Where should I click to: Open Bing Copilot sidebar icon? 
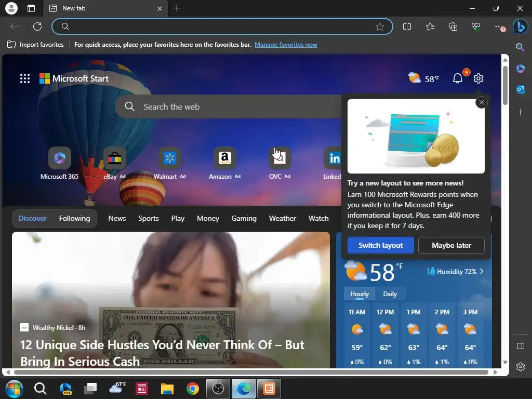(x=520, y=26)
